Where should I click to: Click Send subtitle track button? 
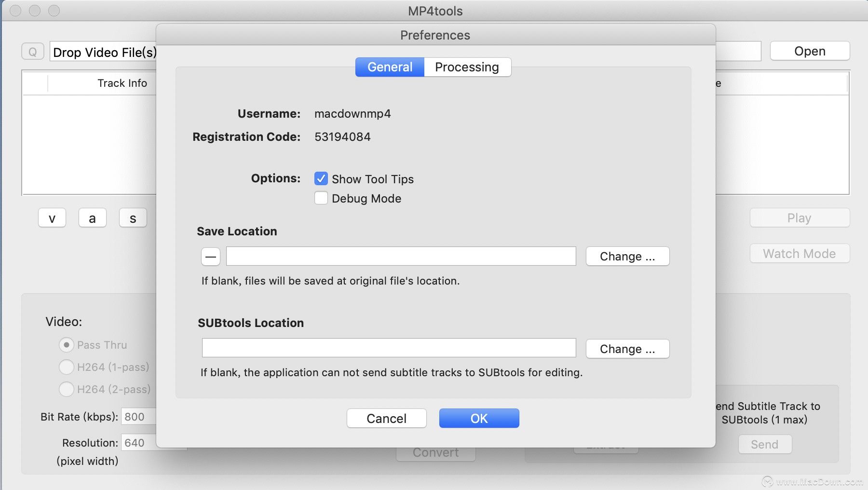coord(765,444)
